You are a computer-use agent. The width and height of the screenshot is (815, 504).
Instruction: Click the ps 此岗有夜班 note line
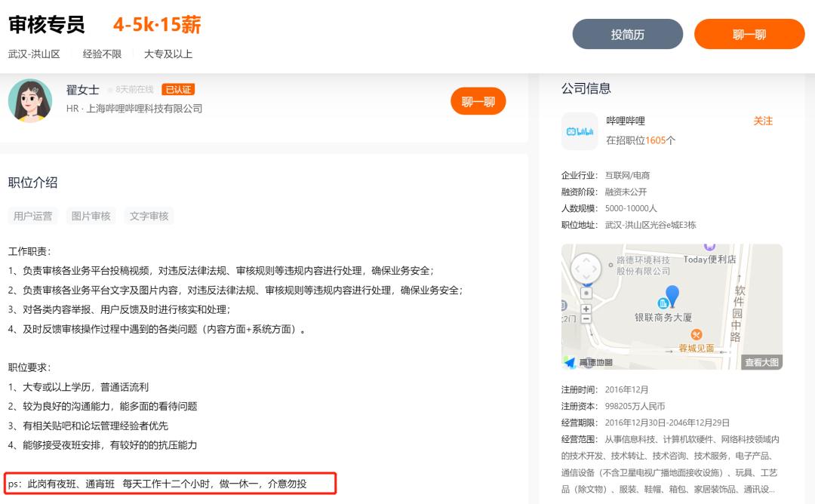click(x=170, y=483)
